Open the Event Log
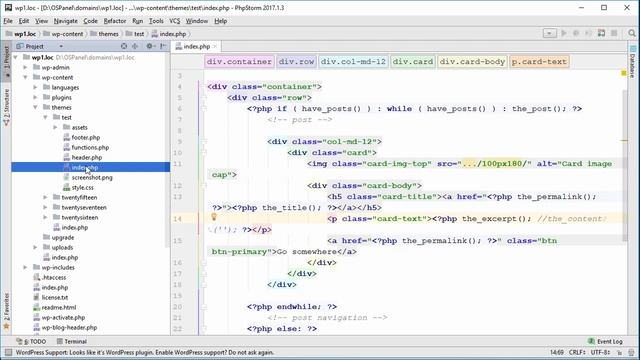The image size is (640, 360). coord(605,341)
